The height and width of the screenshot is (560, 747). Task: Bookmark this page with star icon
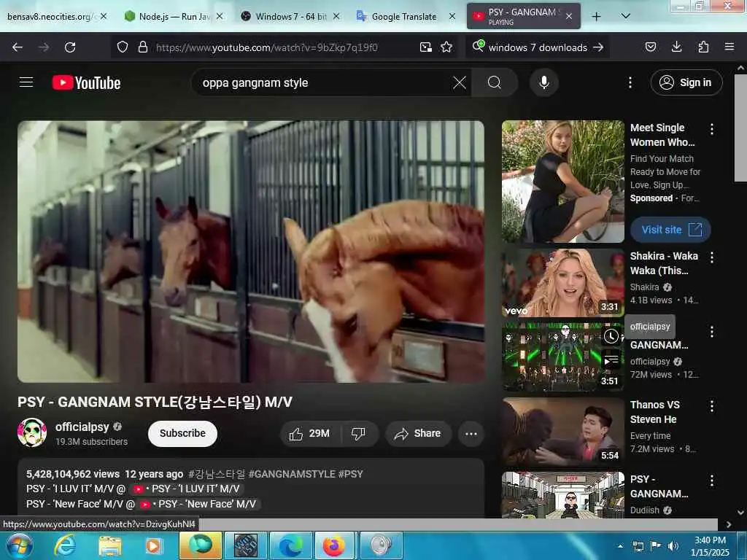(446, 47)
